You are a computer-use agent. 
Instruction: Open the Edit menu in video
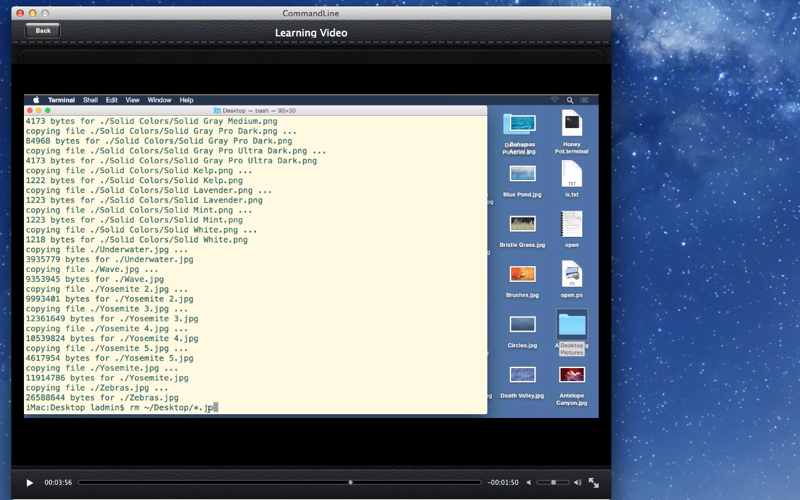[x=111, y=100]
